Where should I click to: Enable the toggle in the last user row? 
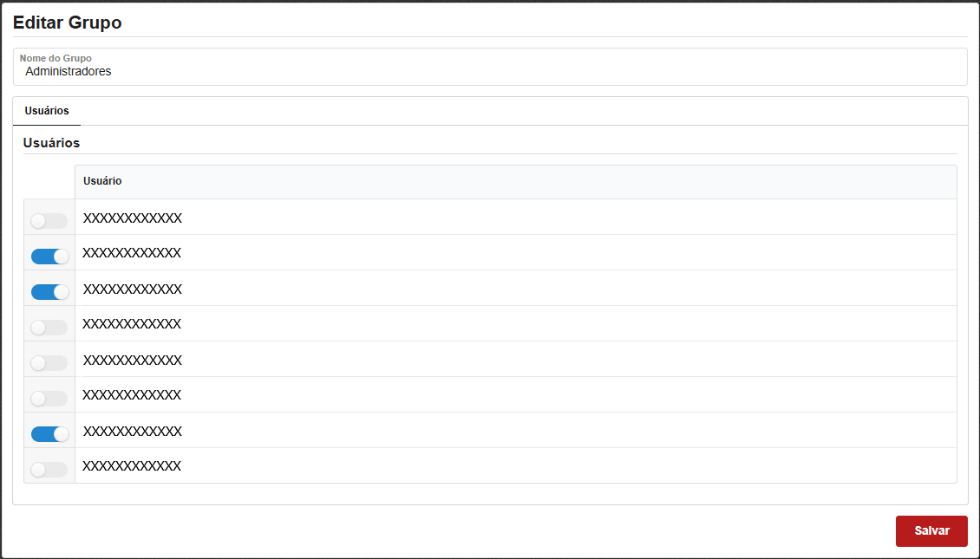(x=49, y=470)
